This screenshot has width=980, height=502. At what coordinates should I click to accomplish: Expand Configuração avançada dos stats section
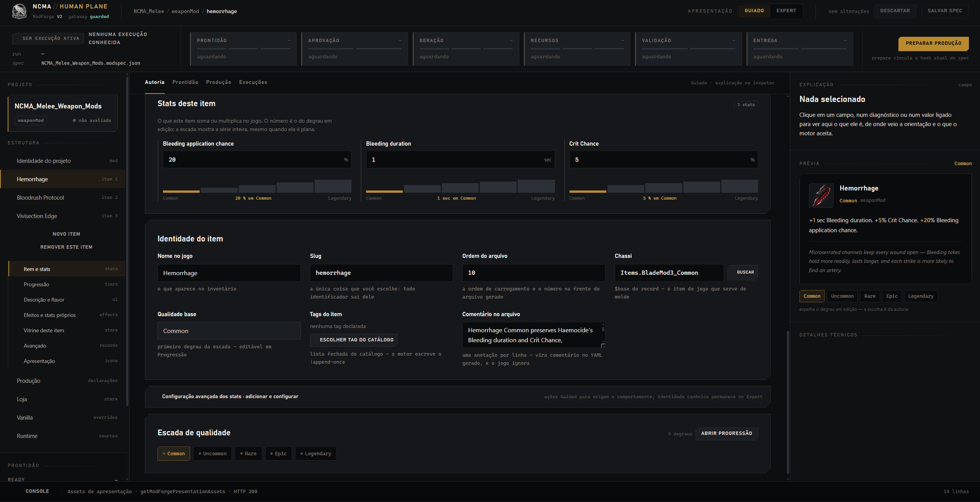point(458,397)
